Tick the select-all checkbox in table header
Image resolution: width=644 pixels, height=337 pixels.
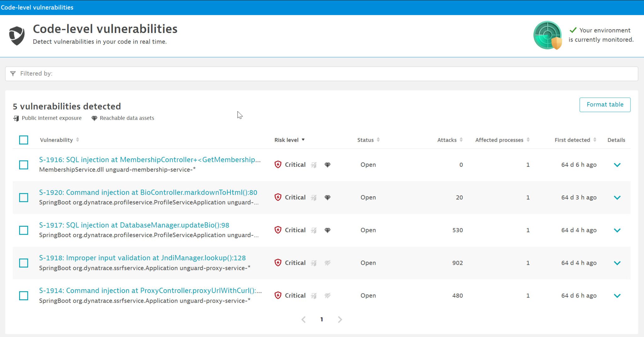[24, 140]
